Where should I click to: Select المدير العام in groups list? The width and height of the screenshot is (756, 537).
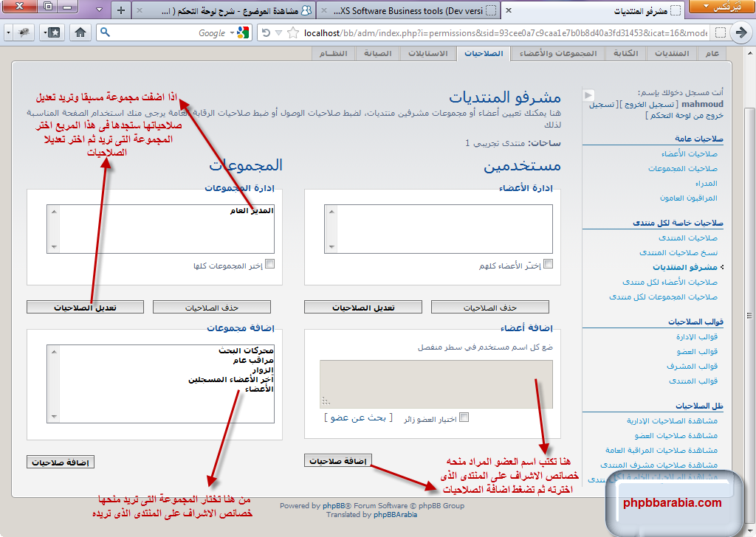click(x=252, y=210)
